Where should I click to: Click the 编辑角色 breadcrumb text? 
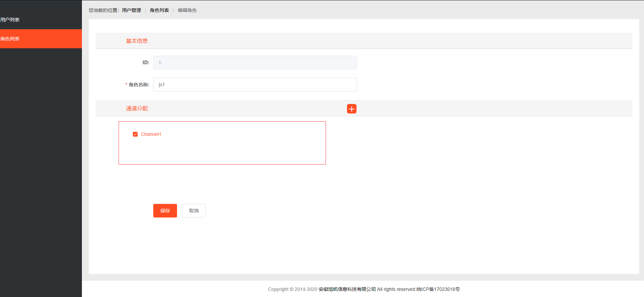coord(187,10)
